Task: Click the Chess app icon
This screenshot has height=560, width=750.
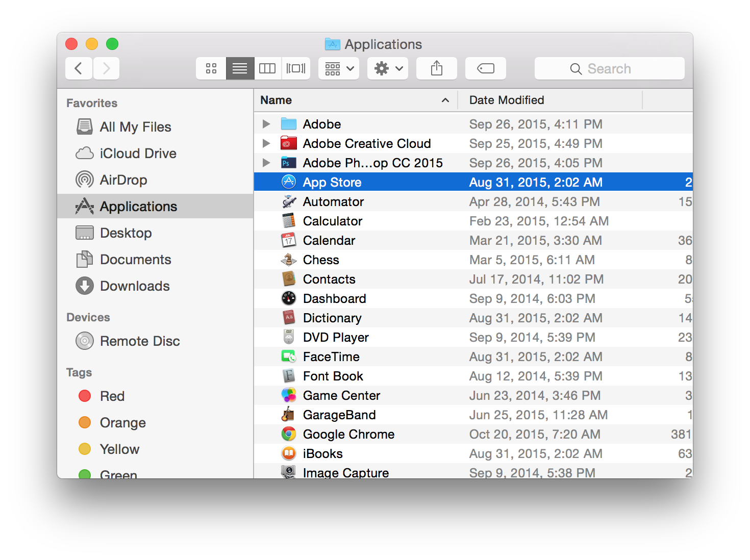Action: pos(289,260)
